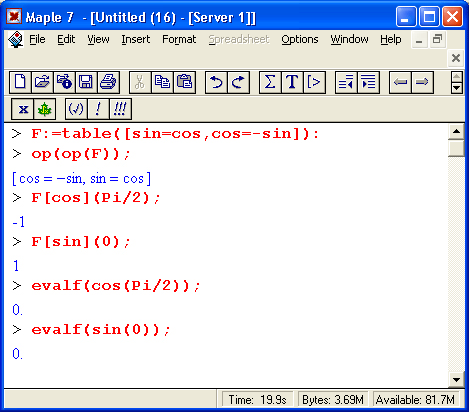Toggle the maple leaf input mode button

tap(45, 109)
